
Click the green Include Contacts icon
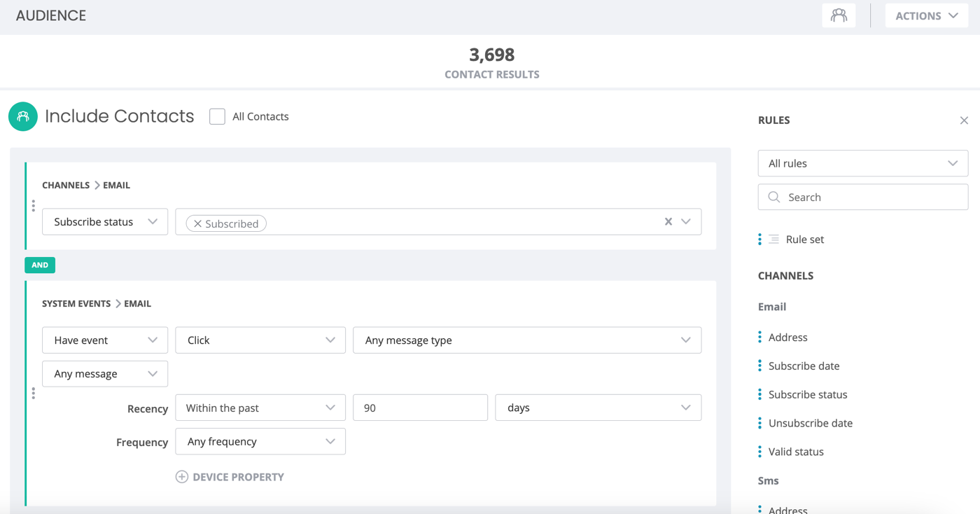click(x=23, y=116)
